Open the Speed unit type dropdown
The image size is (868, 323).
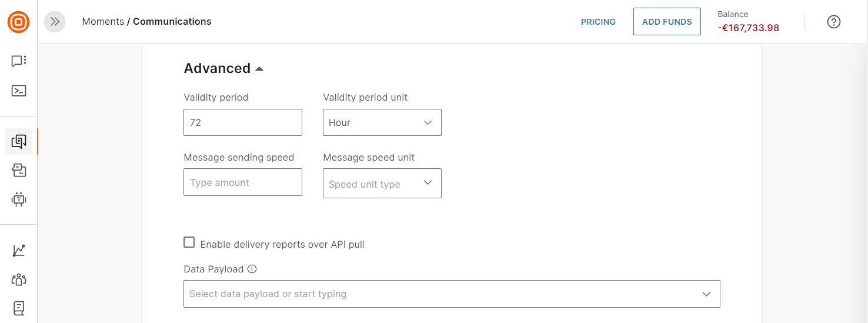(x=382, y=184)
